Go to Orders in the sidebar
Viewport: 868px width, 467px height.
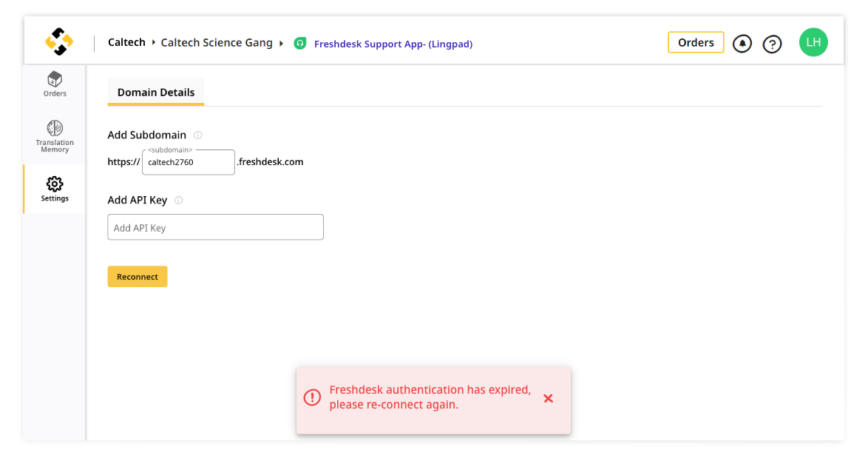55,84
